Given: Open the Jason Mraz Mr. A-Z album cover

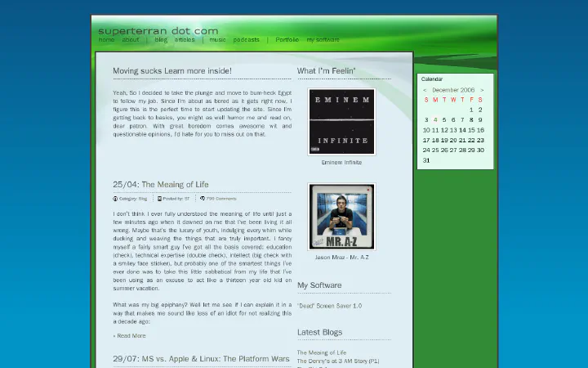Looking at the screenshot, I should coord(341,217).
